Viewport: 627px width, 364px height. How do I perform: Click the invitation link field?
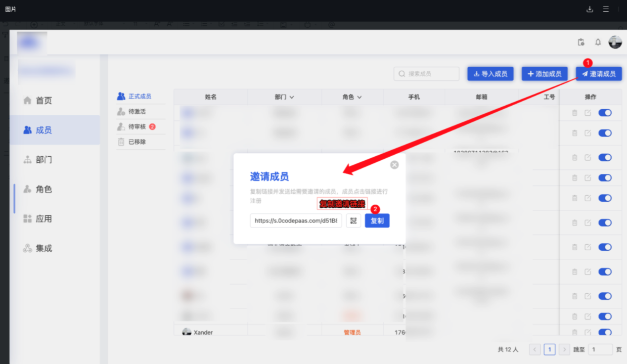pos(296,220)
